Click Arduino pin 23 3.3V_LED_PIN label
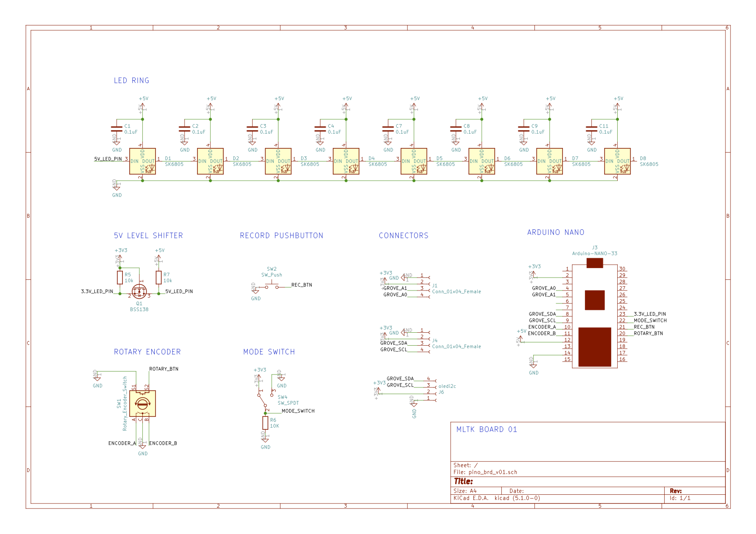 [x=650, y=314]
